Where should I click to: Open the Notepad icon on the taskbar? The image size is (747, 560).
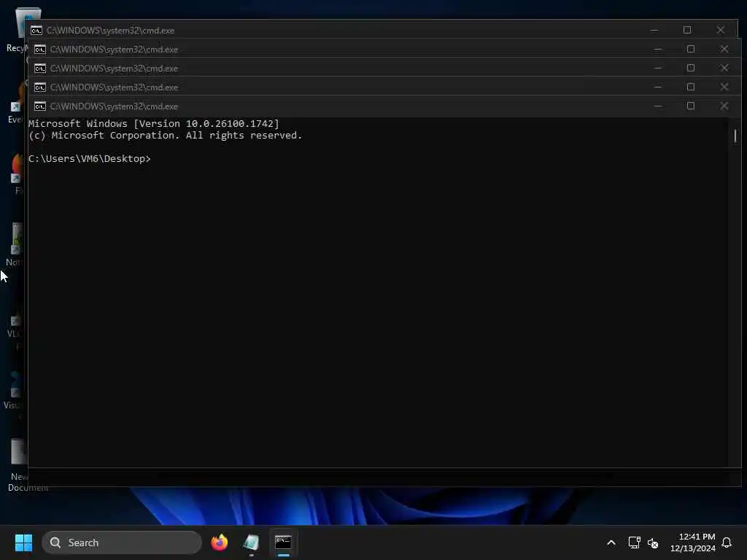(251, 542)
